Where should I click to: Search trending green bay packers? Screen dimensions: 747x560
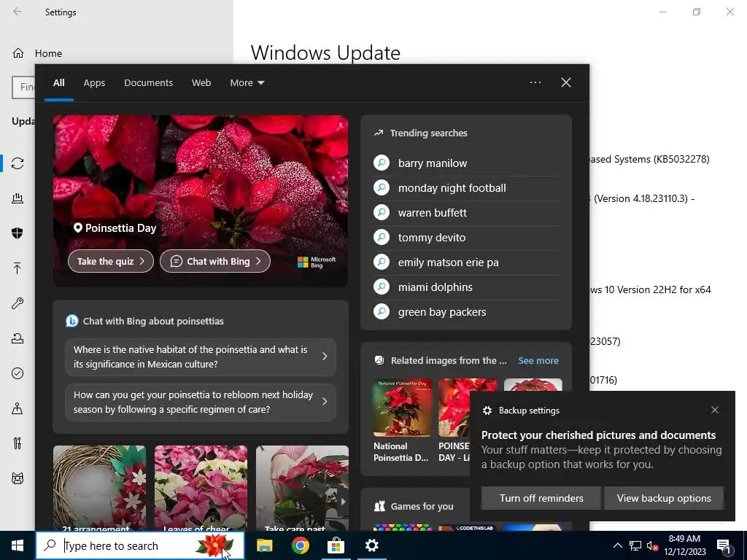[466, 312]
